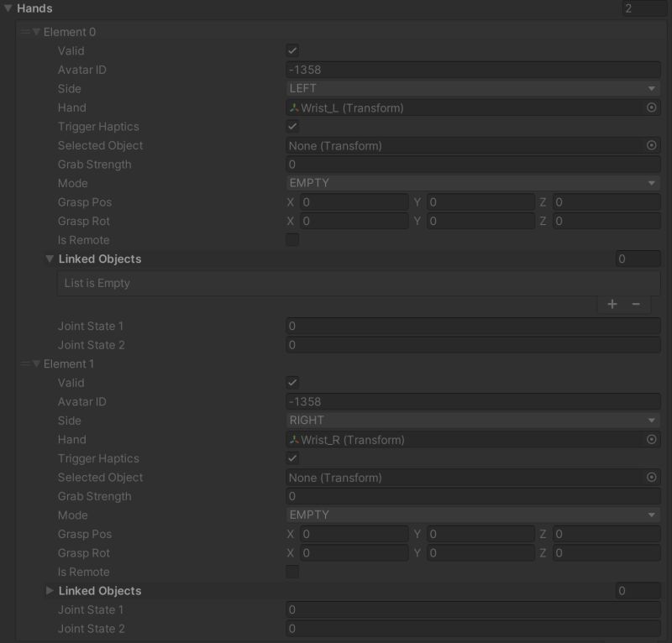Screen dimensions: 672x643
Task: Open Element 0's Mode dropdown showing EMPTY
Action: (x=470, y=183)
